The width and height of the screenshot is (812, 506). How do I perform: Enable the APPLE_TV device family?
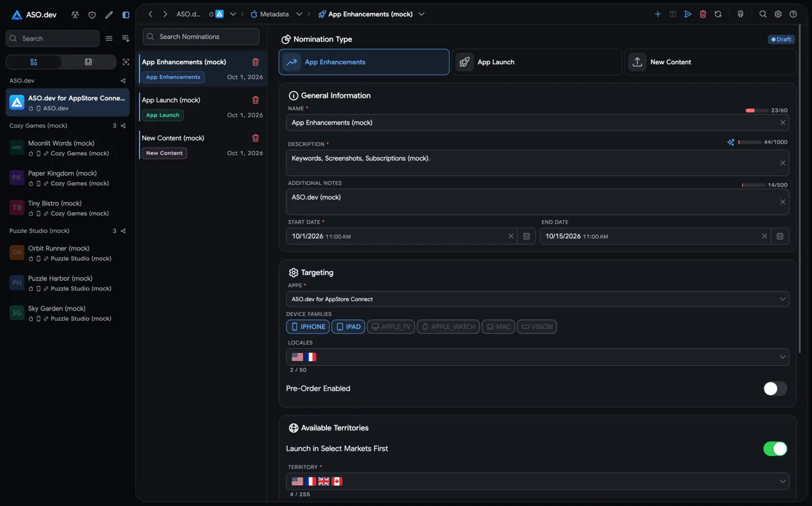pos(391,327)
